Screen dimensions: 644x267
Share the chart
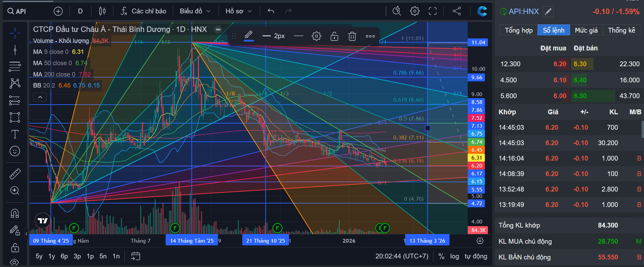457,11
